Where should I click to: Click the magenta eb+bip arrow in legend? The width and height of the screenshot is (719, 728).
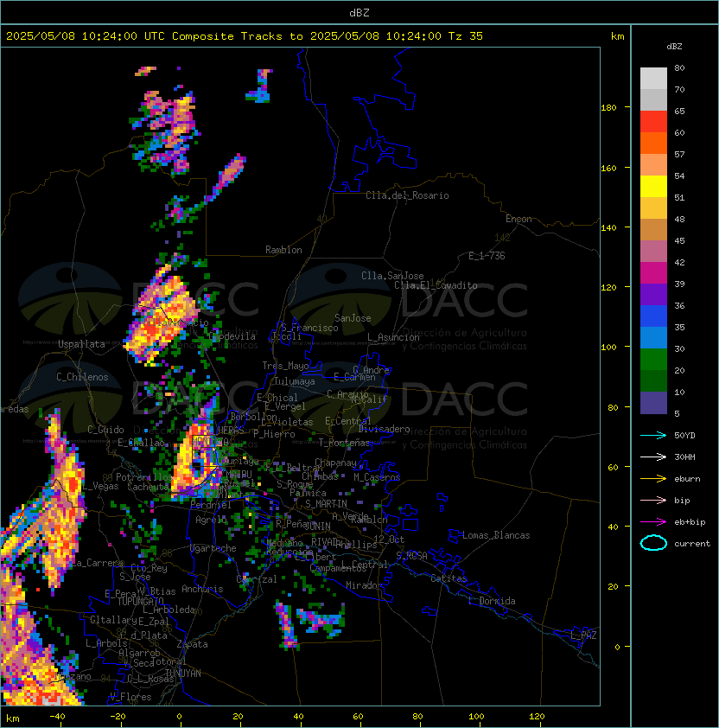[x=653, y=522]
